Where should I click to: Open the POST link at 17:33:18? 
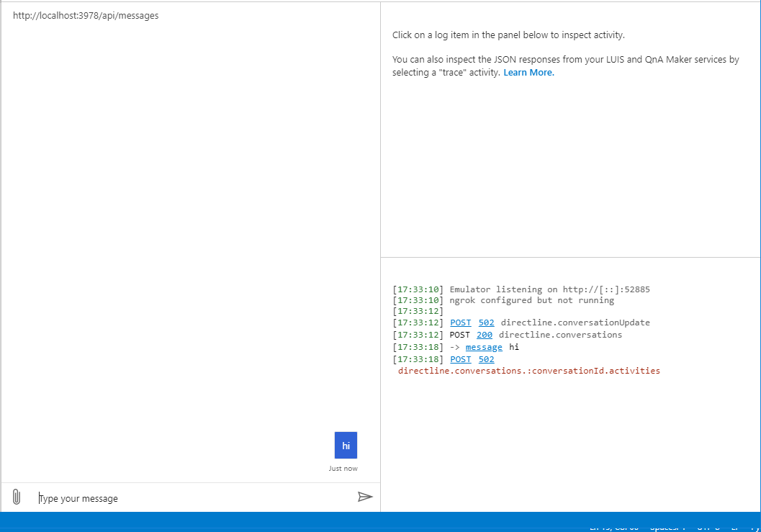pos(461,359)
